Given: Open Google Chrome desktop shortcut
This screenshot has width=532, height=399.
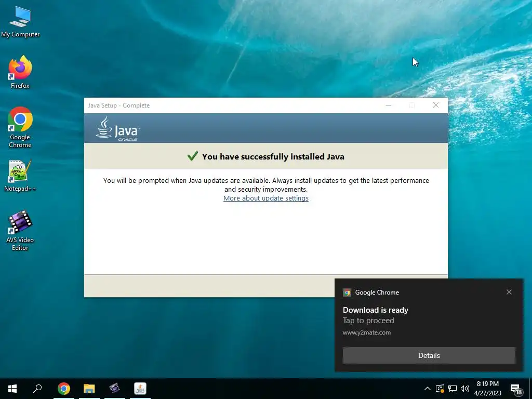Looking at the screenshot, I should (x=20, y=128).
